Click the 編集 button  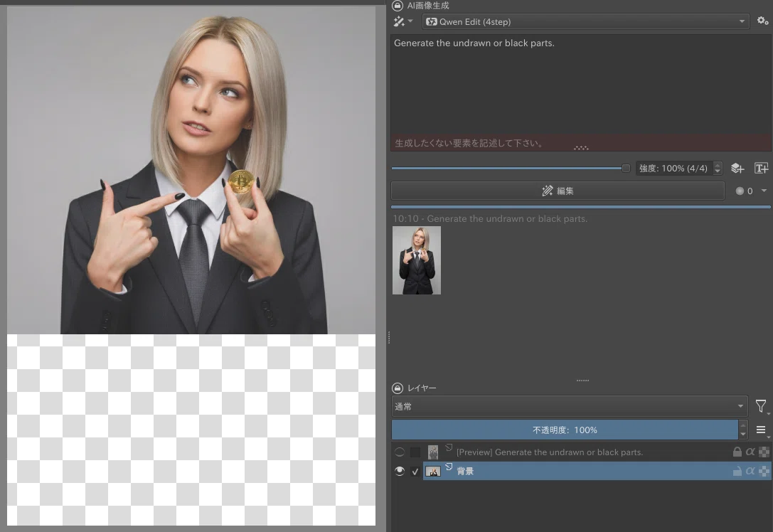(x=558, y=191)
